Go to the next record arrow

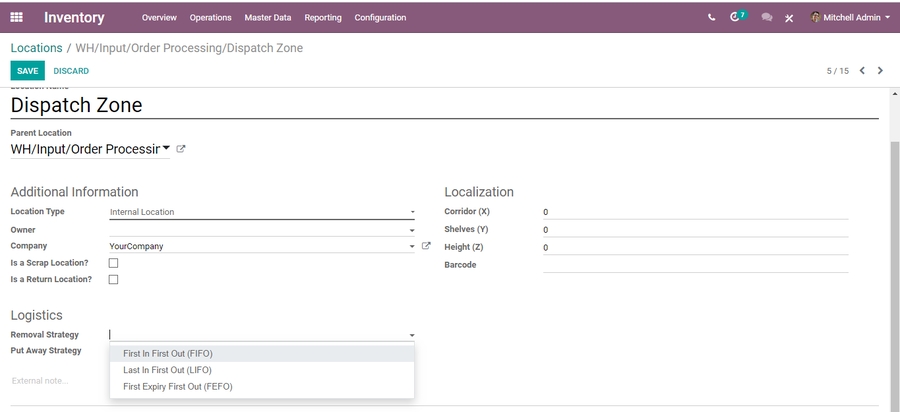[880, 71]
